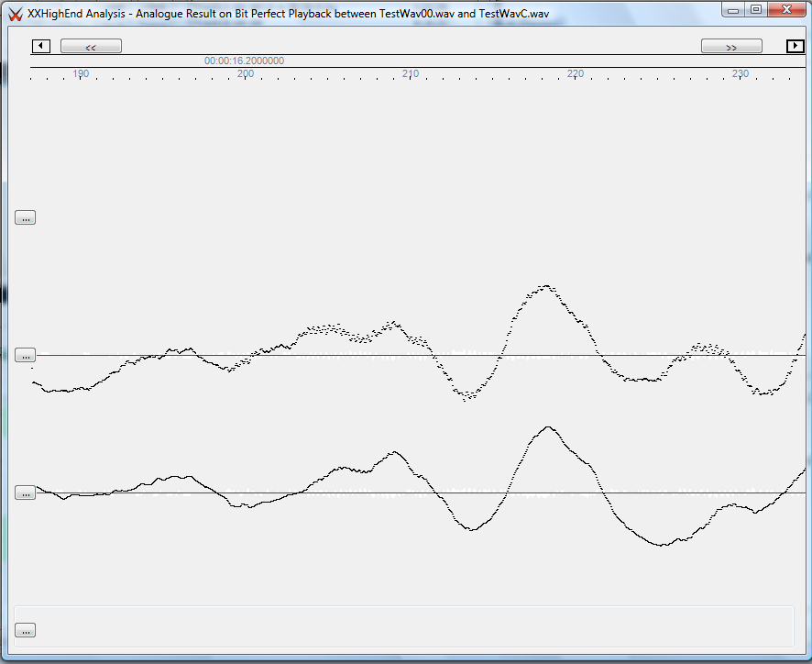
Task: Open the '...' button beside the empty top trace
Action: coord(25,217)
